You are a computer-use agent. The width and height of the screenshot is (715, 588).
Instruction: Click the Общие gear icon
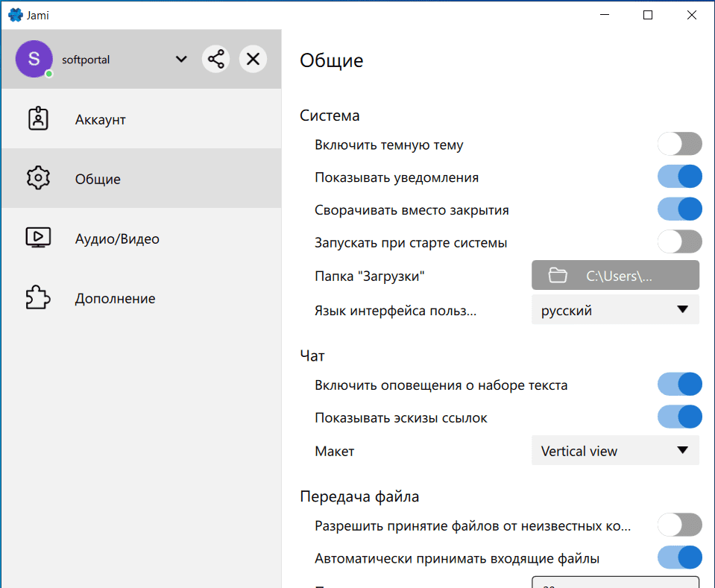38,179
